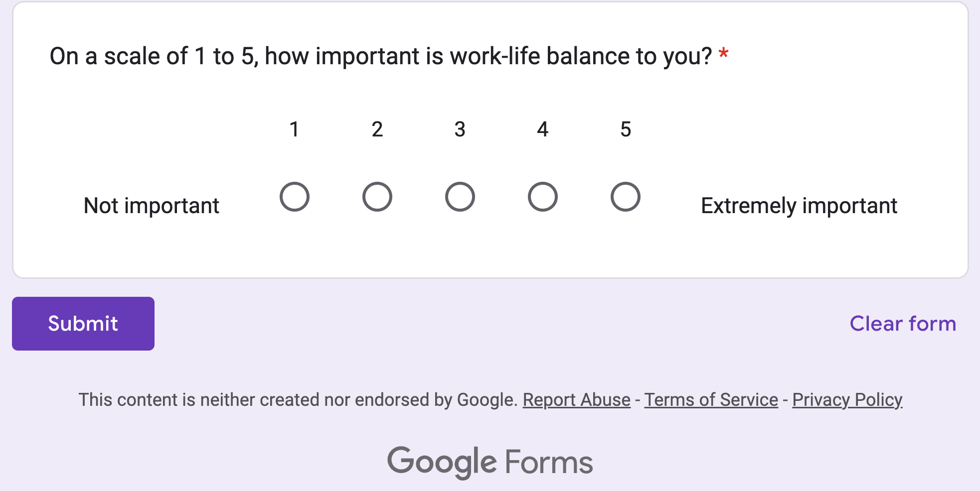Viewport: 980px width, 491px height.
Task: Click the column header labeled 1
Action: (295, 129)
